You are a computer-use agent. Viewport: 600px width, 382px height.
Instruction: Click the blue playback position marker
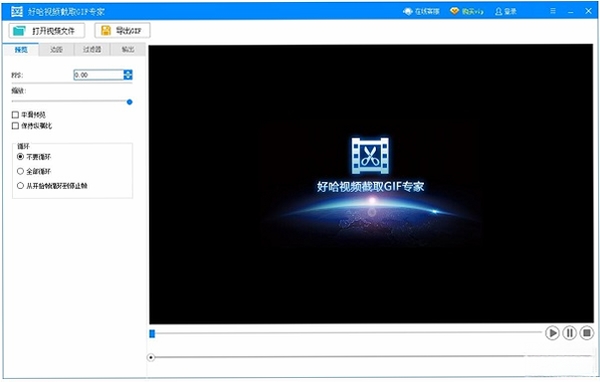[152, 334]
